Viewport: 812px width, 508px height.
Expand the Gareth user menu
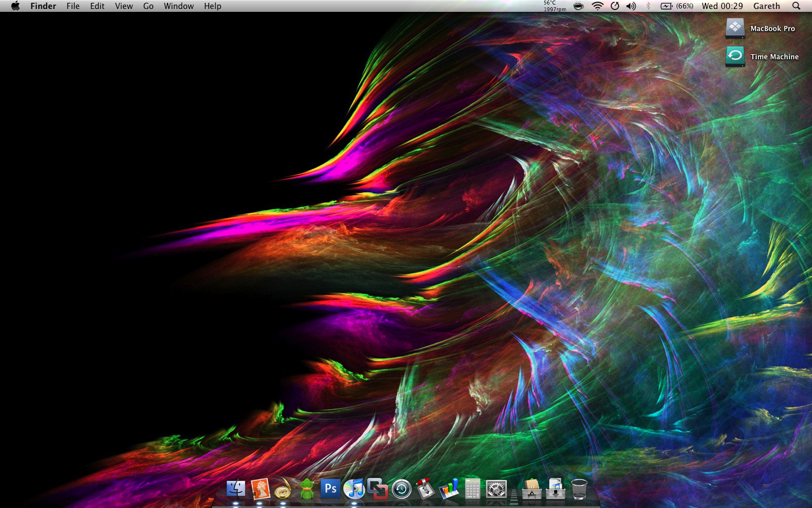click(766, 6)
